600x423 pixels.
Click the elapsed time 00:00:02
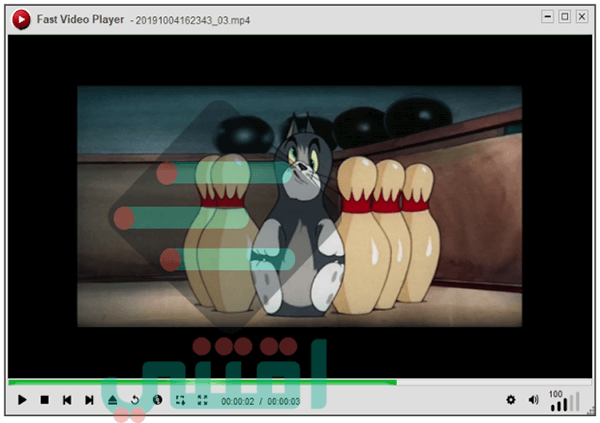pos(238,401)
